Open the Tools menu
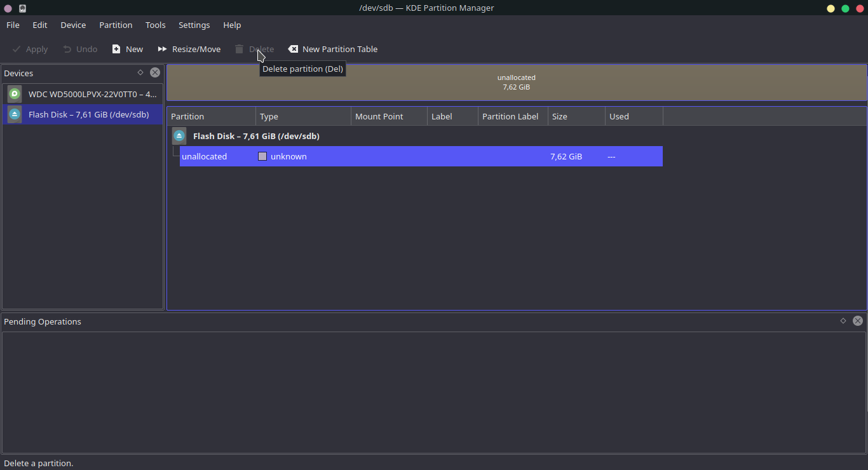 155,25
